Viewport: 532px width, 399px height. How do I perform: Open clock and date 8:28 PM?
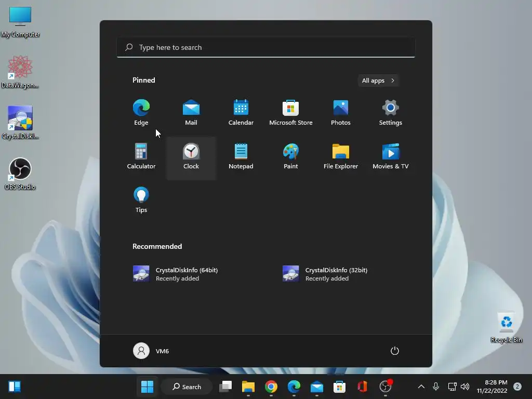pyautogui.click(x=492, y=387)
